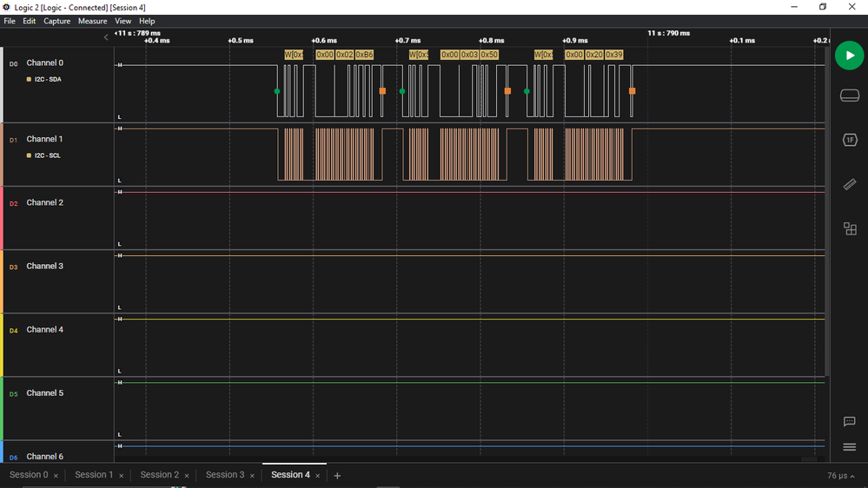This screenshot has height=488, width=868.
Task: Open the Measurements ruler panel icon
Action: tap(849, 184)
